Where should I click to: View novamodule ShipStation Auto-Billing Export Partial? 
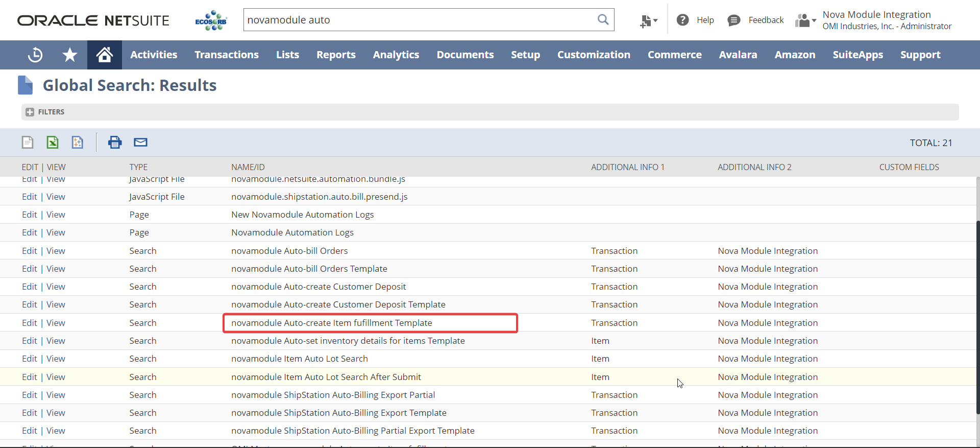(x=56, y=395)
